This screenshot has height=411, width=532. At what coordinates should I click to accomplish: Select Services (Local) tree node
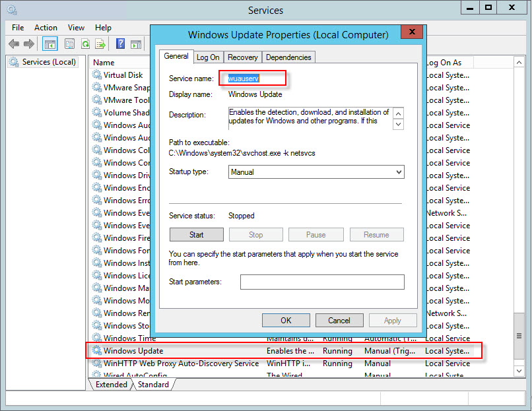tap(43, 62)
